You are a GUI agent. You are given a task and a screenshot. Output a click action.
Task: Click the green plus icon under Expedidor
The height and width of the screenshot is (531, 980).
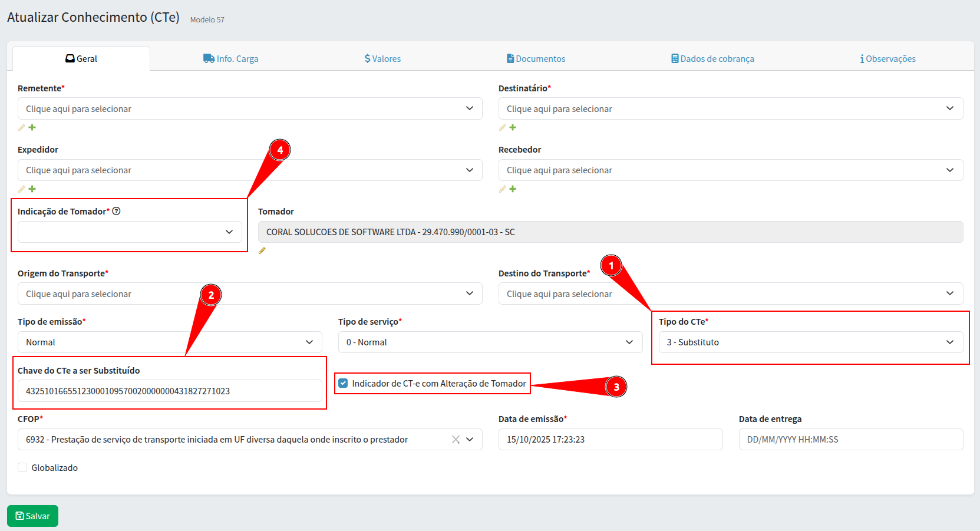32,189
